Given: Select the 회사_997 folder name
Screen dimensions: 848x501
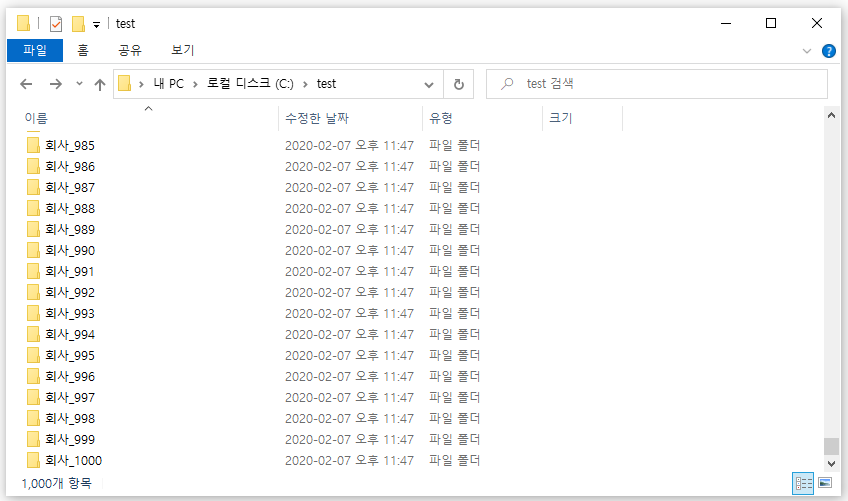Looking at the screenshot, I should point(70,397).
